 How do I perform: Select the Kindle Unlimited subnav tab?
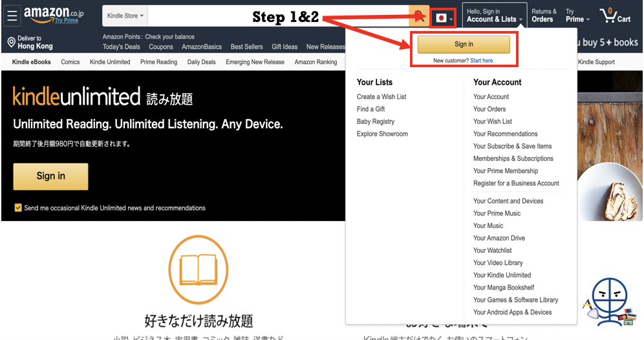point(110,62)
